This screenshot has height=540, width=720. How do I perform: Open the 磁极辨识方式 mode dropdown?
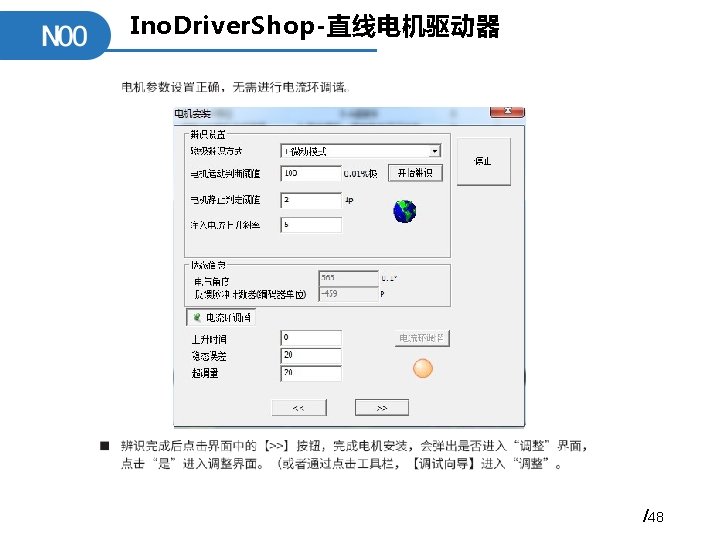click(361, 151)
